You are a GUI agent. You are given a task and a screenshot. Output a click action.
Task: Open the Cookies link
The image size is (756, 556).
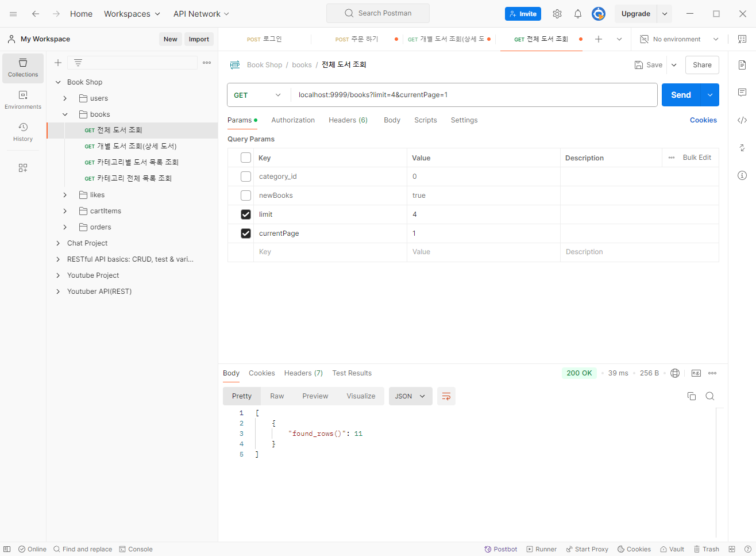(704, 120)
